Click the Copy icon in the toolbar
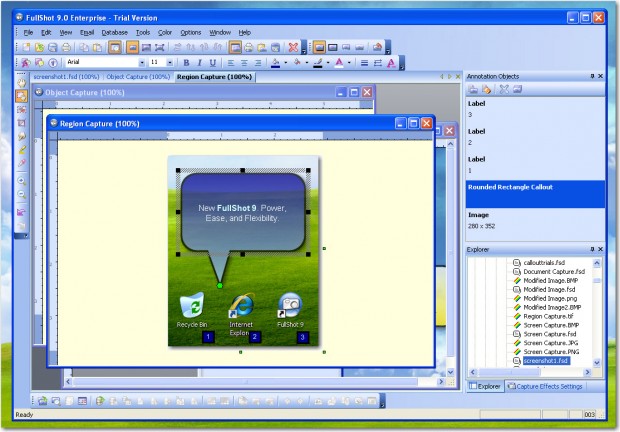The width and height of the screenshot is (620, 432). (x=84, y=47)
